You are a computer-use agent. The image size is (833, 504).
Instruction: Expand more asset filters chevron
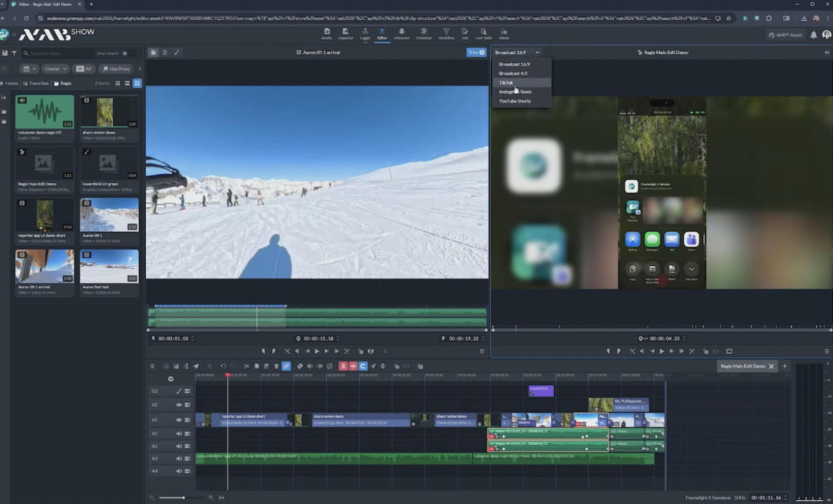pos(140,69)
